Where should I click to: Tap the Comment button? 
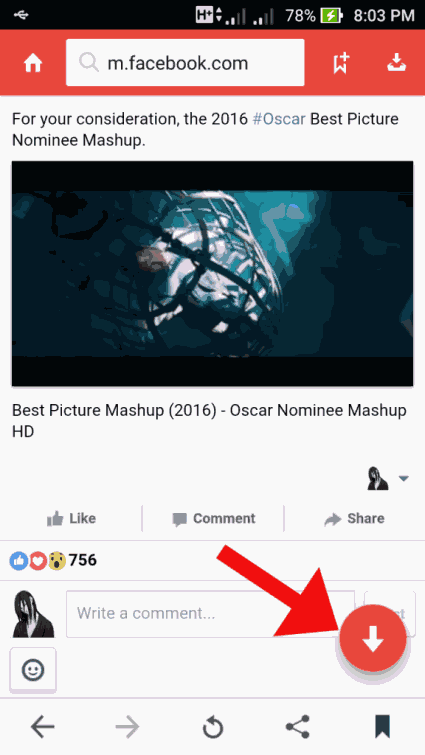[x=214, y=519]
